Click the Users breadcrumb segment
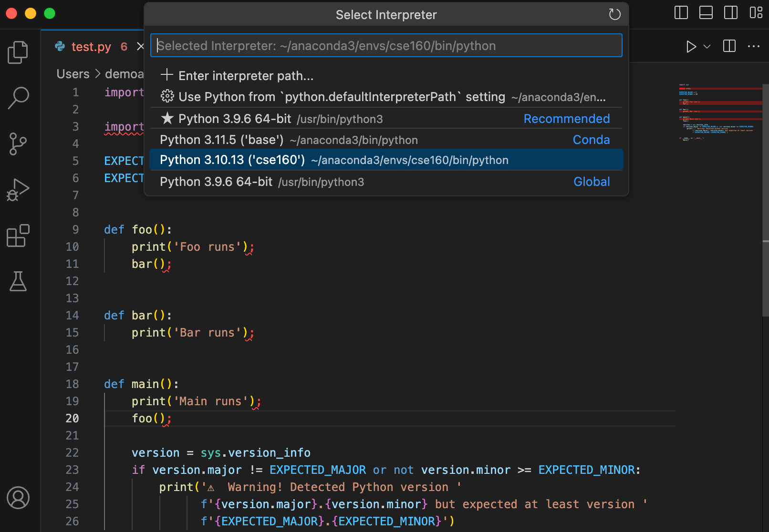 [x=73, y=74]
